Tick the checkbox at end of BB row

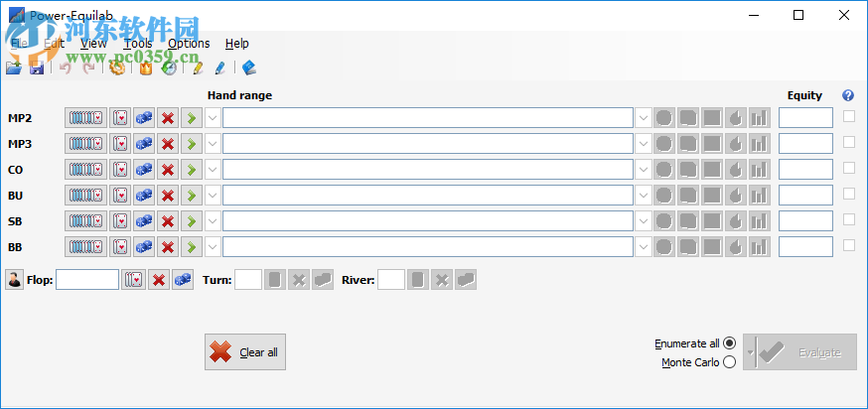pyautogui.click(x=848, y=245)
